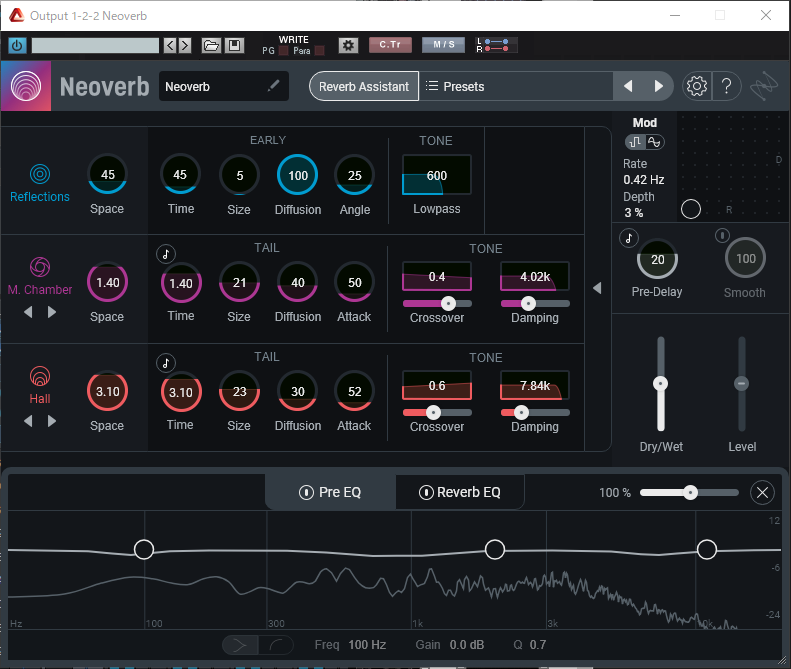
Task: Toggle the Smooth power button
Action: pyautogui.click(x=722, y=235)
